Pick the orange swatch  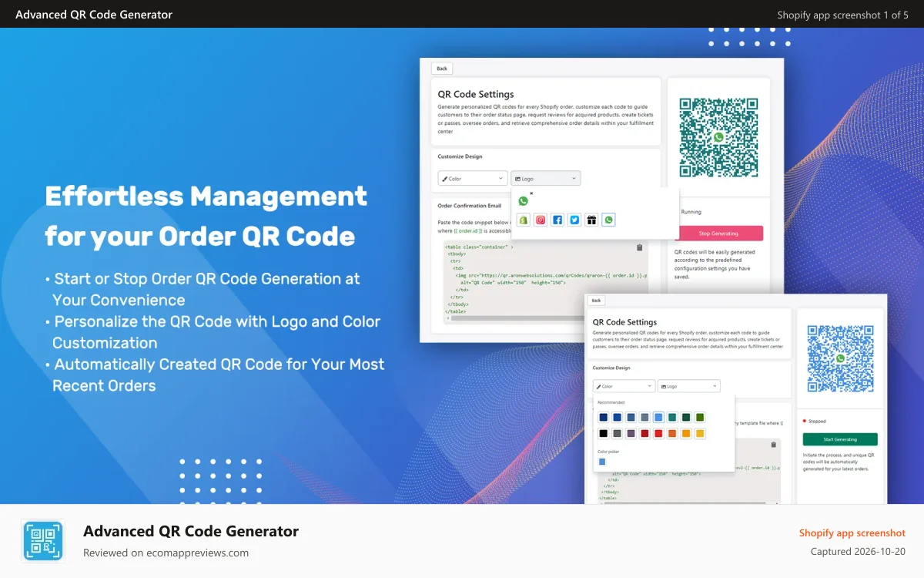(x=672, y=434)
